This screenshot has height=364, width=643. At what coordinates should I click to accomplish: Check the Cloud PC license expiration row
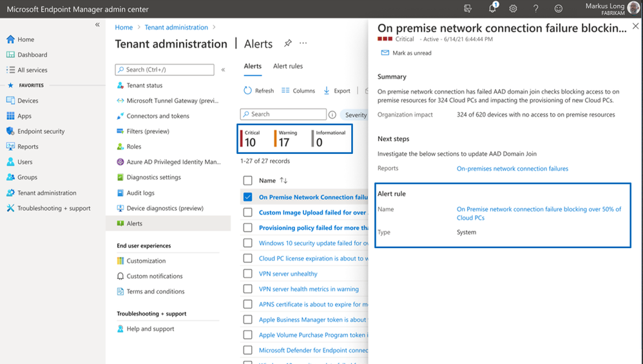point(247,258)
